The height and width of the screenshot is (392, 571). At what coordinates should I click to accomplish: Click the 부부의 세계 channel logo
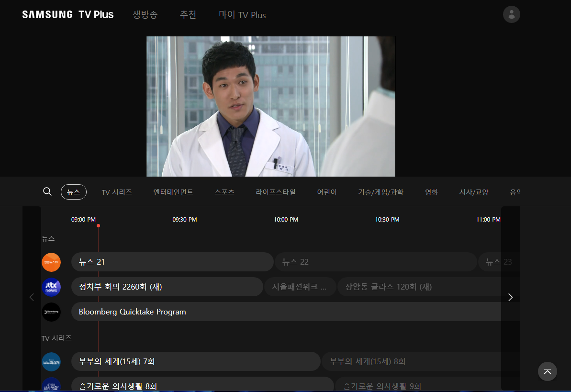click(51, 361)
